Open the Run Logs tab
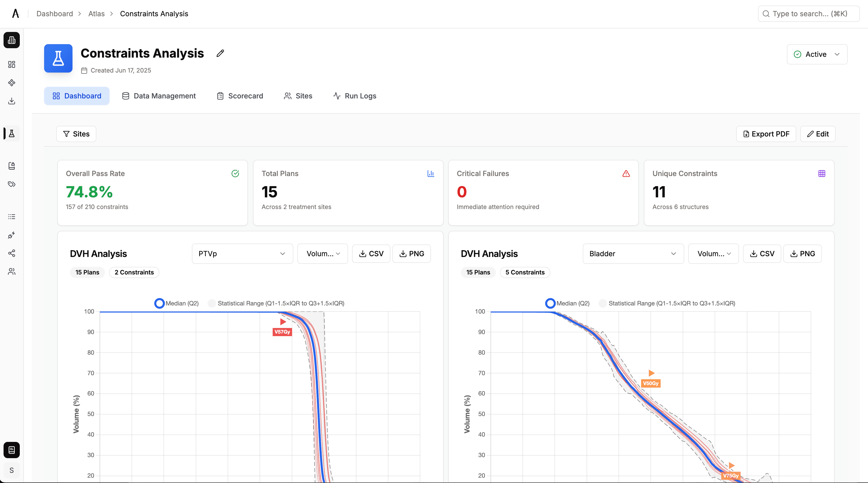Screen dimensions: 868x483 (354, 96)
